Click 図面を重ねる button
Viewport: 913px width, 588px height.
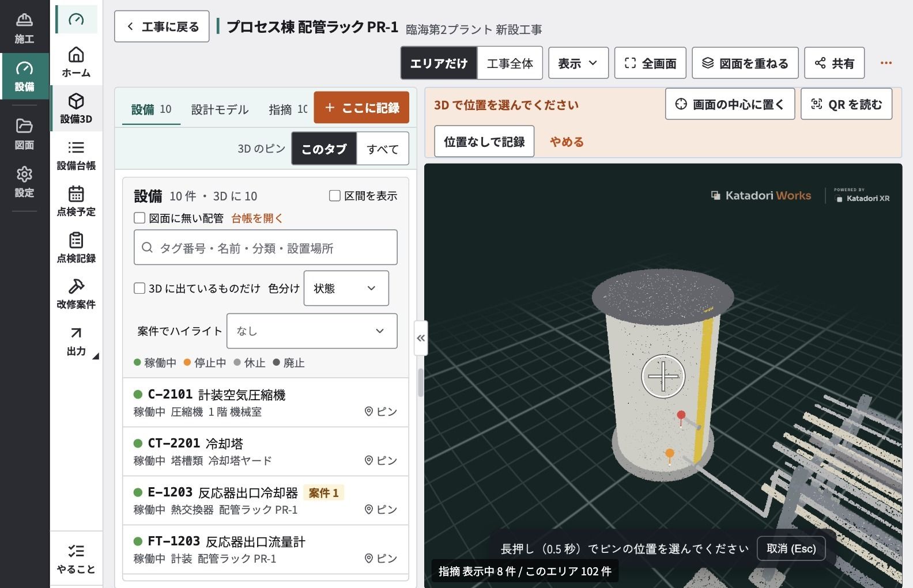click(x=745, y=63)
